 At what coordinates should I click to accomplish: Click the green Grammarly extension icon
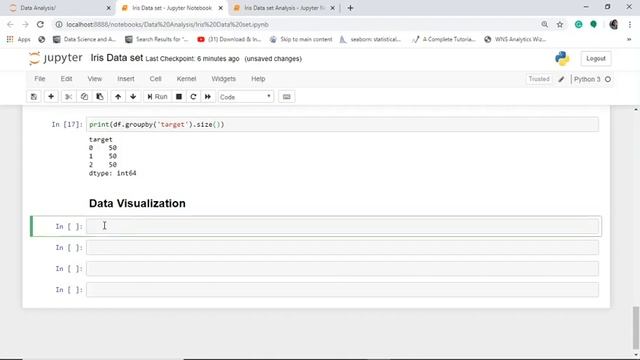pyautogui.click(x=578, y=24)
